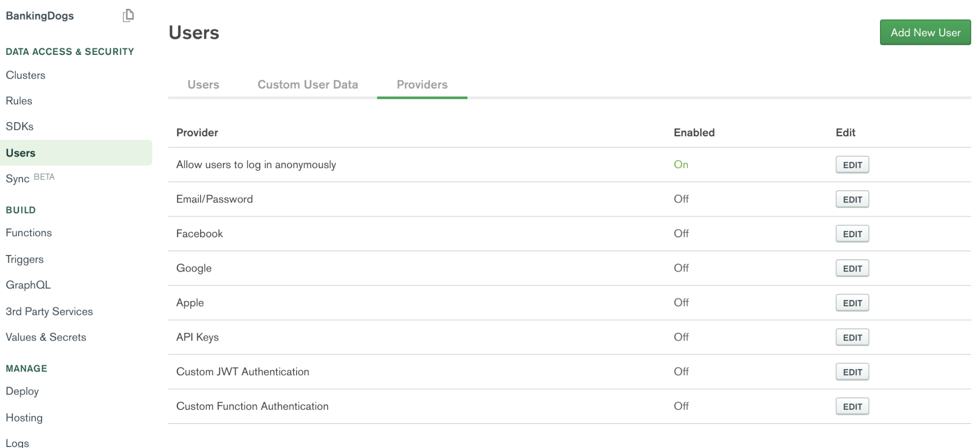Click the Custom Function Authentication name
This screenshot has height=448, width=980.
(252, 406)
